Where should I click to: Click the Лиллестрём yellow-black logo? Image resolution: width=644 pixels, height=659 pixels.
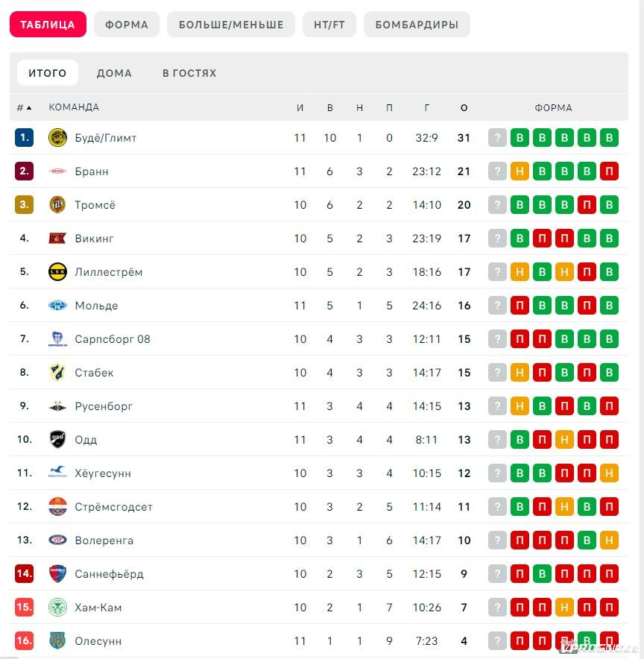point(57,272)
